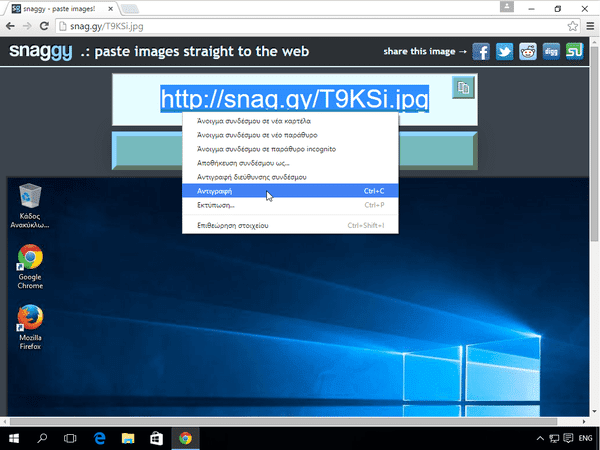This screenshot has height=450, width=600.
Task: Click the snag.gy/T9KSi.jpg image link
Action: tap(294, 99)
